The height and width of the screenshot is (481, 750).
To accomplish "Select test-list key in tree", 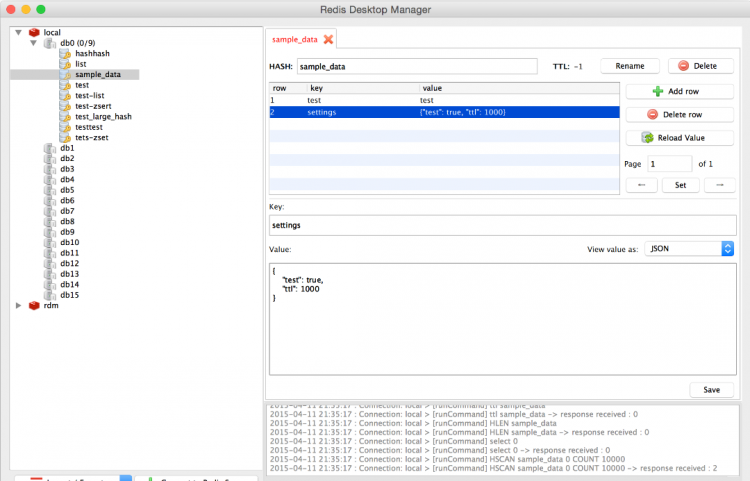I will tap(89, 96).
